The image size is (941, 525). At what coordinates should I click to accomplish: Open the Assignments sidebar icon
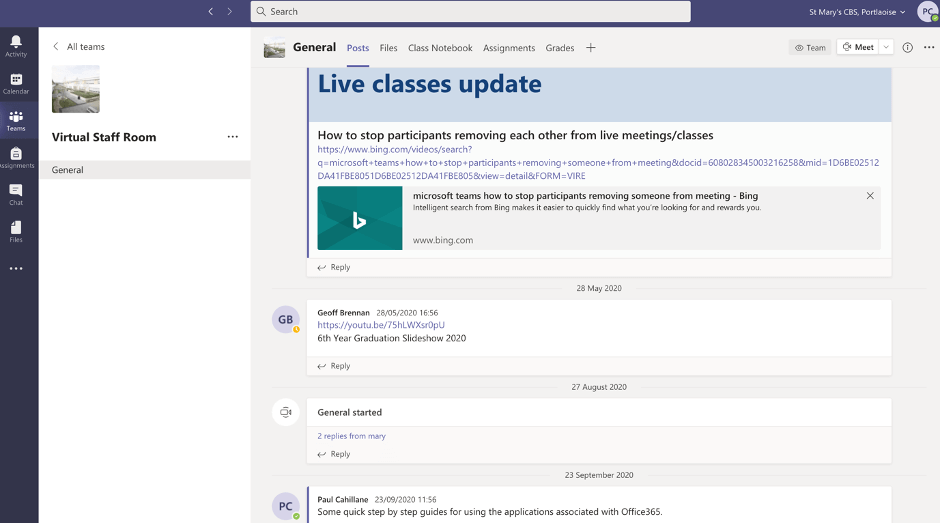[16, 158]
